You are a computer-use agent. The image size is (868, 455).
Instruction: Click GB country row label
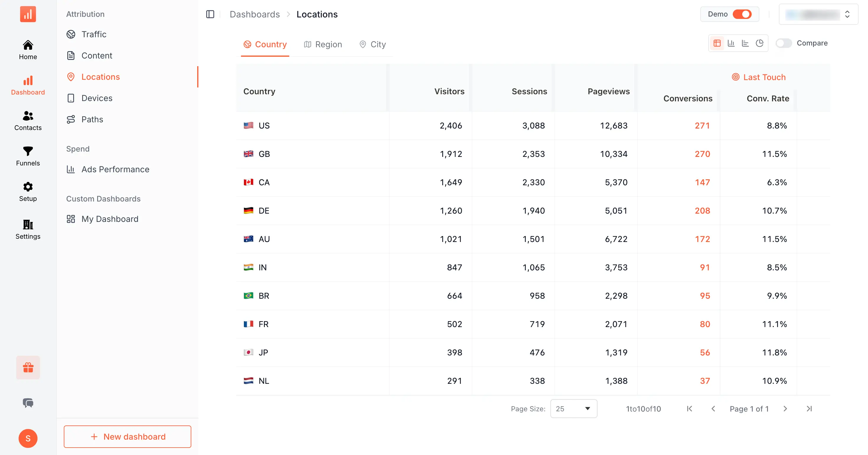click(264, 154)
